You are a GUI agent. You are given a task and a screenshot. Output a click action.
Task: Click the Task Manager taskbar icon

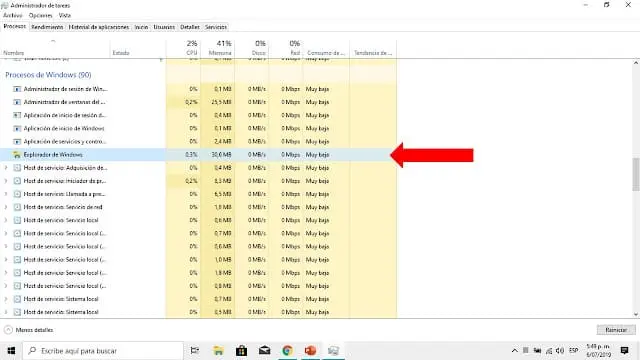(333, 351)
